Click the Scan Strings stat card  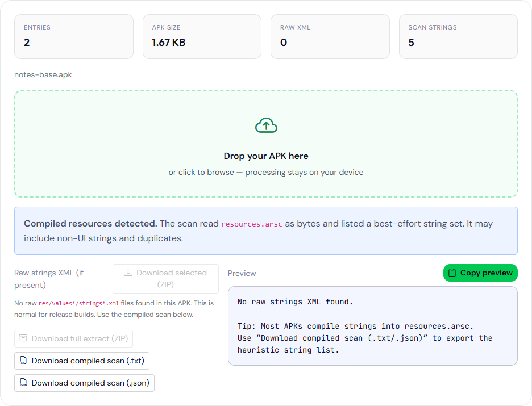coord(458,36)
